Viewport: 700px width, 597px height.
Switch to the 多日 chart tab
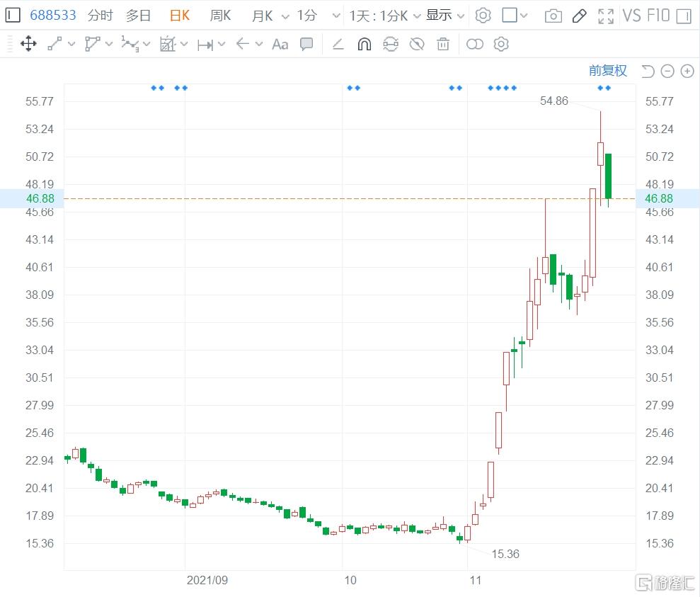[x=138, y=16]
